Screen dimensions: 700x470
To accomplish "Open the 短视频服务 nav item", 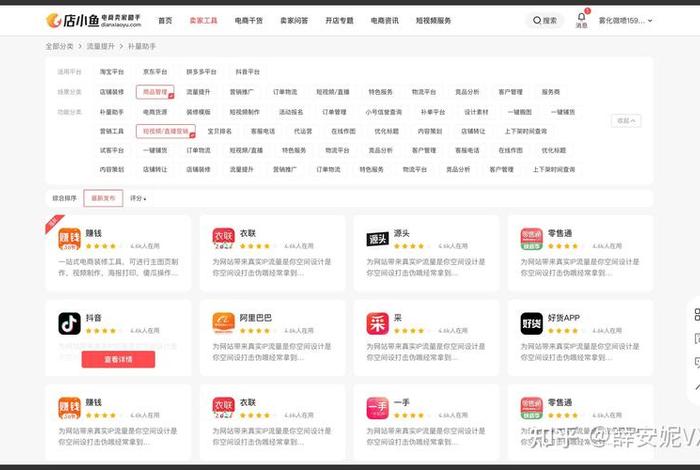I will [433, 21].
